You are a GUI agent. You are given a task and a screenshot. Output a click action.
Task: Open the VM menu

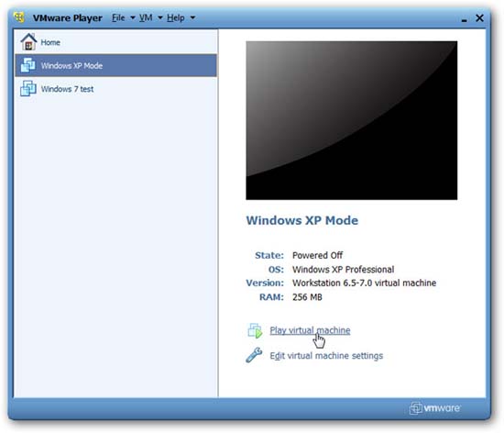pyautogui.click(x=146, y=17)
